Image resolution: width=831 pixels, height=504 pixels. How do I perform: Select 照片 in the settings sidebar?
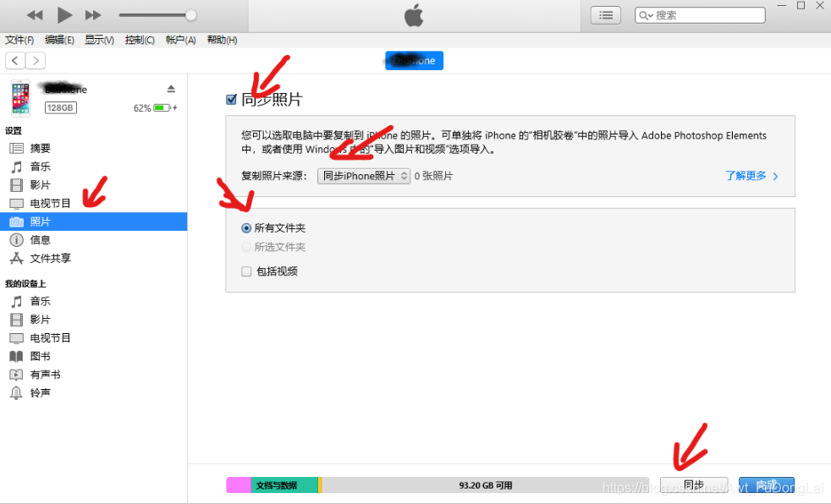point(94,222)
